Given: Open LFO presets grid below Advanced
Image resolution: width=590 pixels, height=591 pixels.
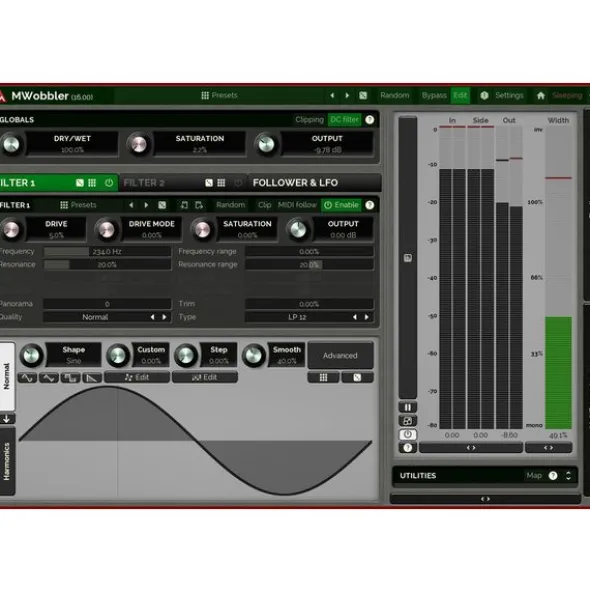Looking at the screenshot, I should (x=323, y=378).
